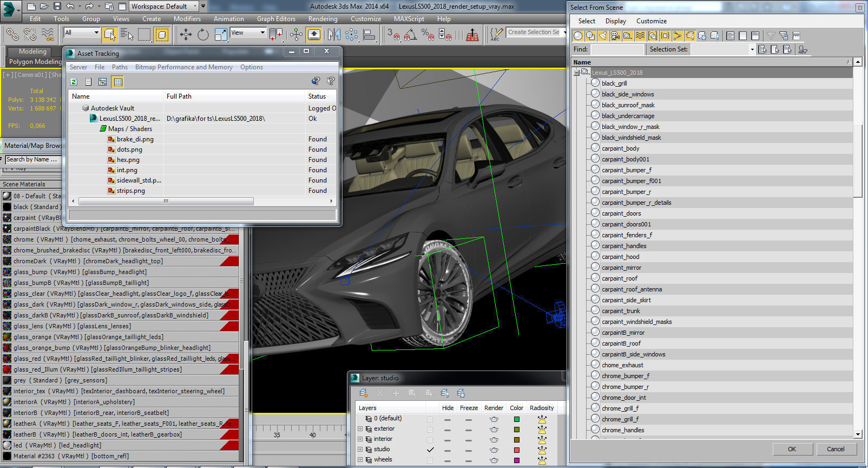The height and width of the screenshot is (468, 868).
Task: Toggle Display Lights filter in Select From Scene
Action: click(603, 36)
